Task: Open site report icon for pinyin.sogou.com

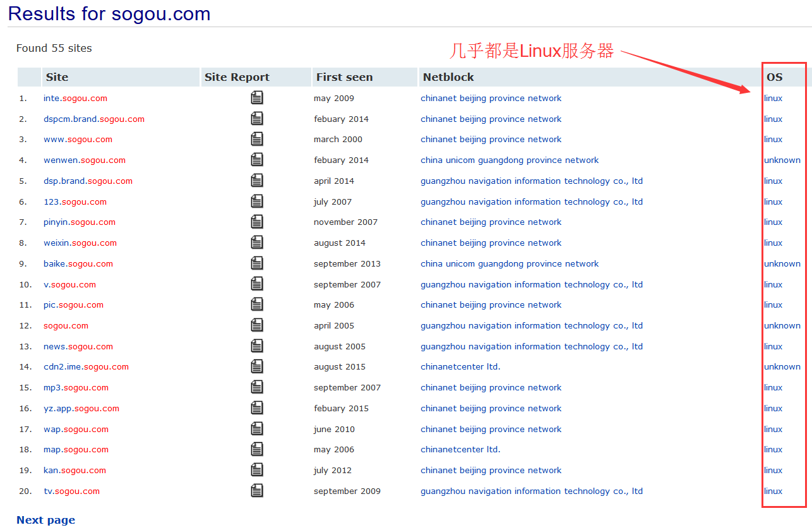Action: 257,222
